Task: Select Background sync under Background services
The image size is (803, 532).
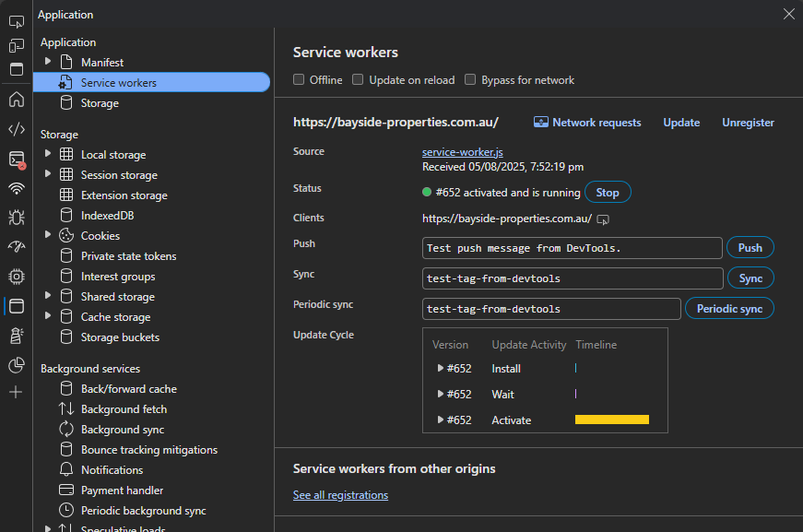Action: (122, 430)
